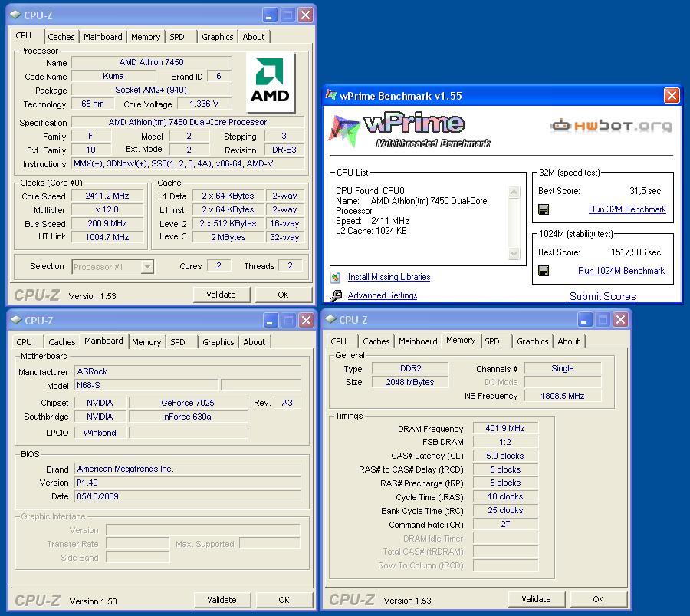Click the wPrime logo graphic
The width and height of the screenshot is (690, 616).
pos(409,130)
